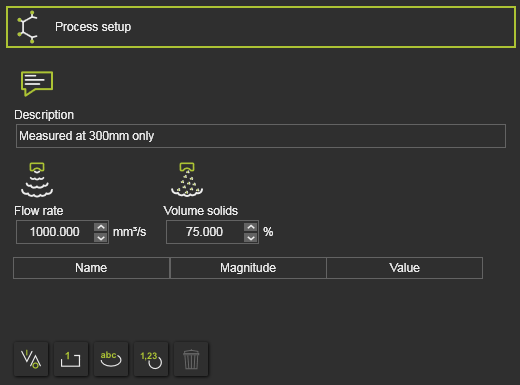Increase volume solids with up arrow
The image size is (520, 385).
click(251, 227)
